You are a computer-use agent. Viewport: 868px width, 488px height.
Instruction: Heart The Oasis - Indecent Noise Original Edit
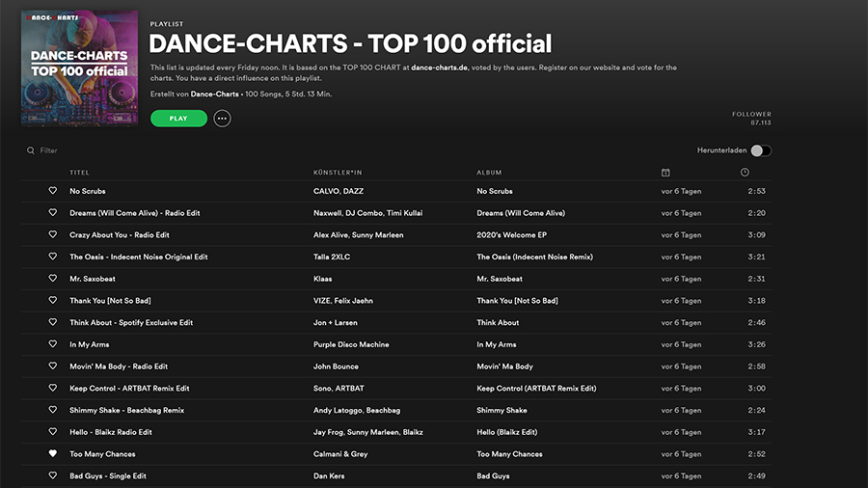[x=53, y=257]
